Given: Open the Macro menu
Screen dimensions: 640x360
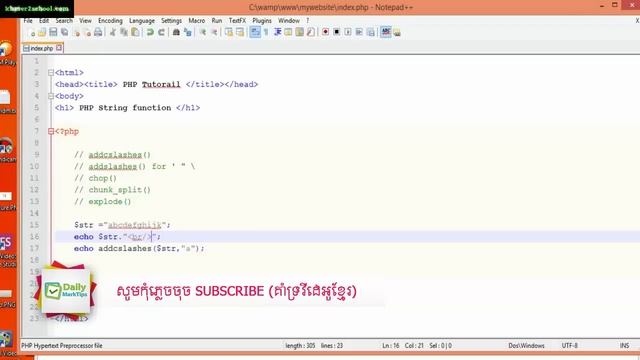Looking at the screenshot, I should click(x=197, y=20).
